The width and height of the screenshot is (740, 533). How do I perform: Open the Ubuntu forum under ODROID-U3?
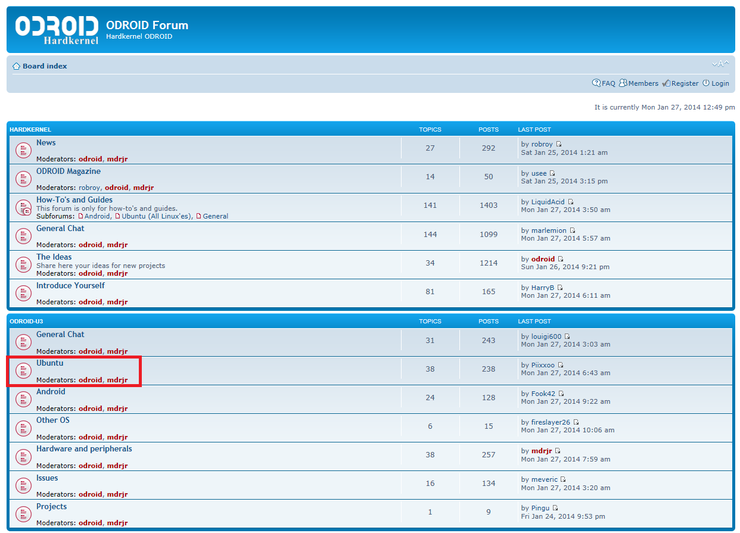point(50,363)
